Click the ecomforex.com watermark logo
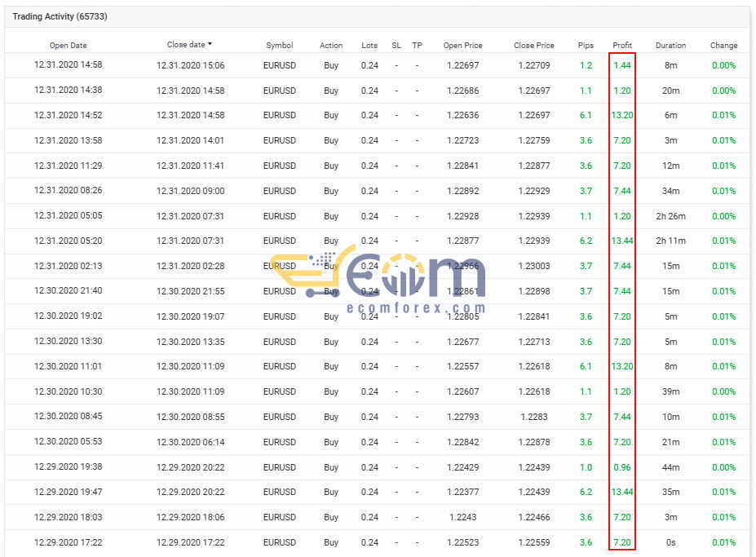The width and height of the screenshot is (756, 557). coord(378,279)
